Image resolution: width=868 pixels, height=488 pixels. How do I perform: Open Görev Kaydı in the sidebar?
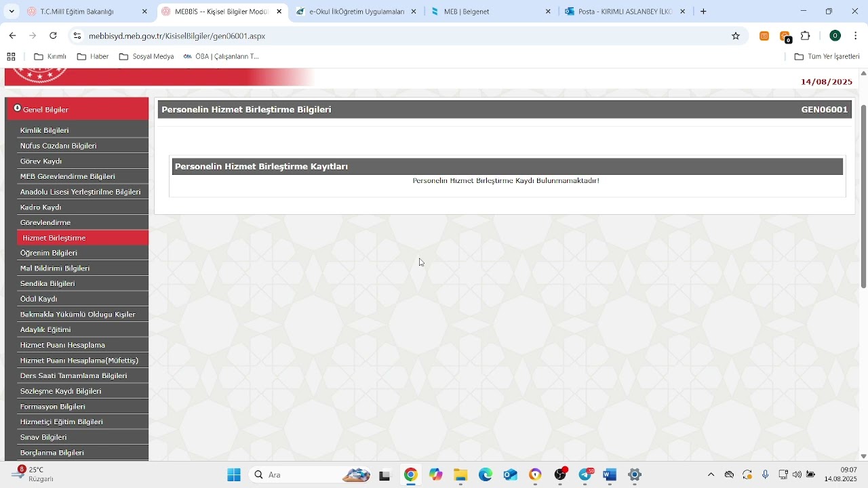tap(83, 161)
